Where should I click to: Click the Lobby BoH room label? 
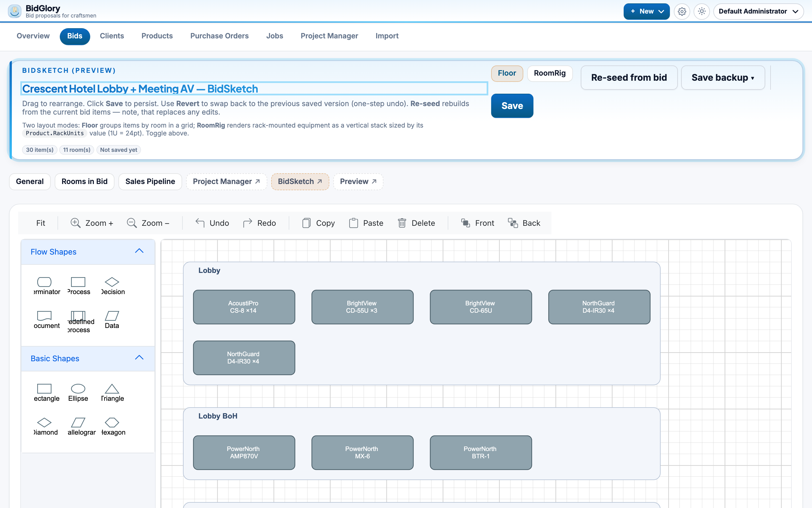[x=218, y=416]
